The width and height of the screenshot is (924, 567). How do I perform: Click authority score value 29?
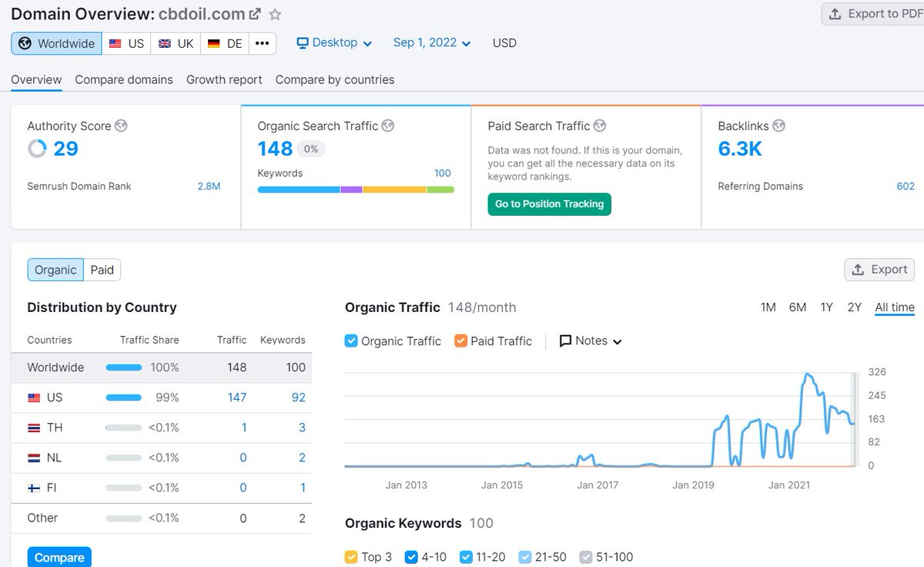(65, 149)
